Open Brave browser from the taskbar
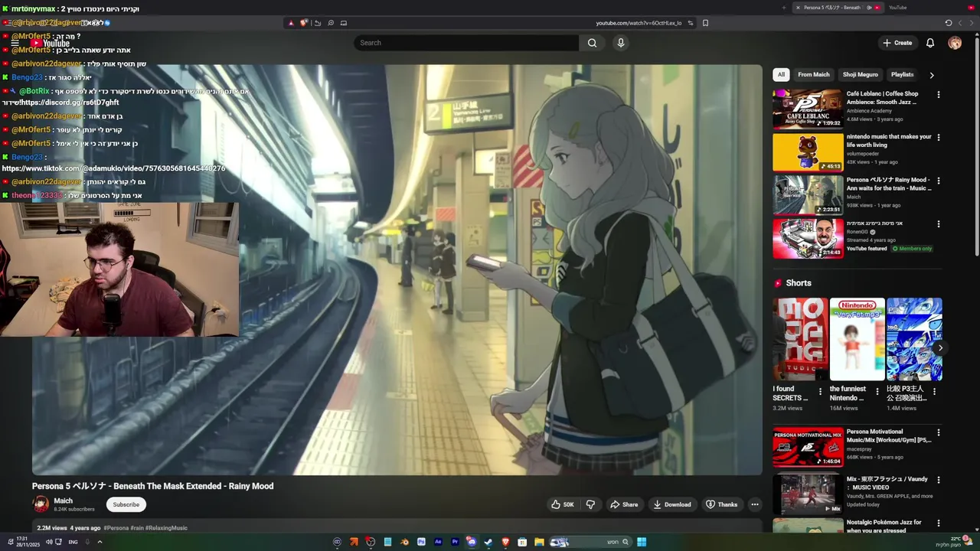This screenshot has height=551, width=980. [x=505, y=542]
